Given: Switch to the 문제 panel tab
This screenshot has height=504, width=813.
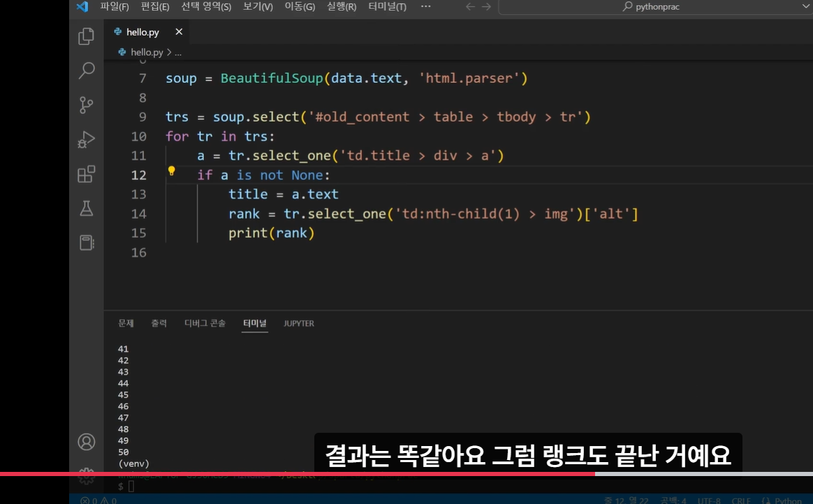Looking at the screenshot, I should coord(126,323).
